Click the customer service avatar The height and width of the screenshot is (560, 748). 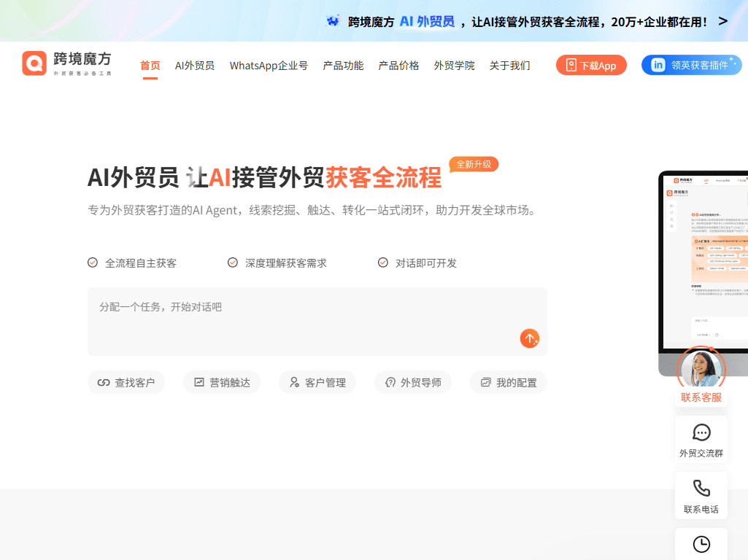click(x=701, y=368)
